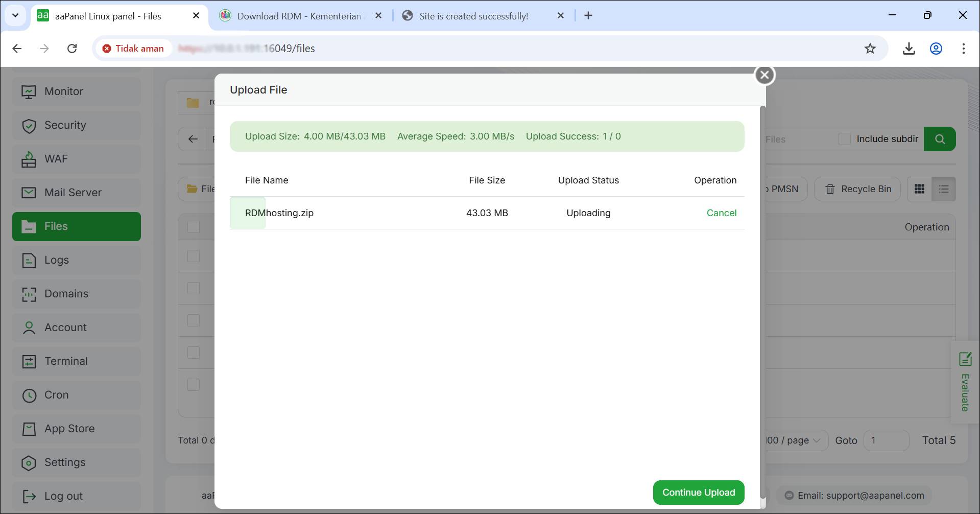Open the browser tab list dropdown
The image size is (980, 514).
click(x=15, y=15)
